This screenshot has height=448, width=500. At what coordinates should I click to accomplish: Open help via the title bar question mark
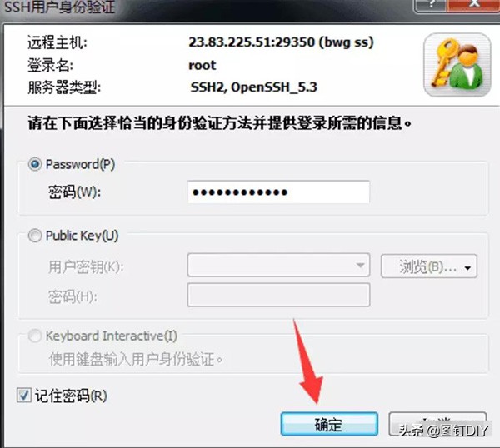click(x=431, y=4)
